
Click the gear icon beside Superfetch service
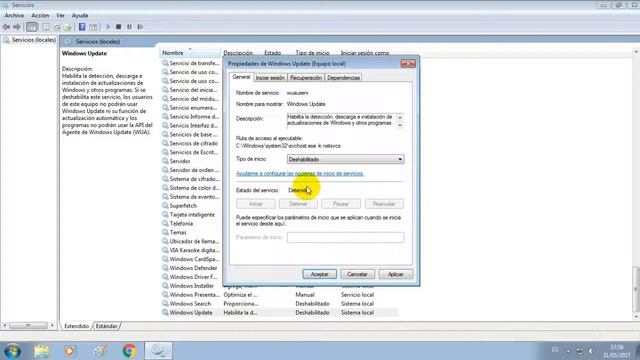[165, 206]
